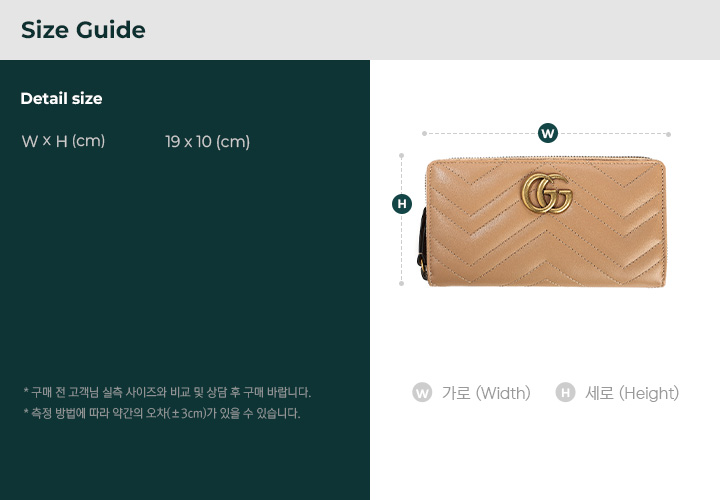Screen dimensions: 720x500
Task: Click the grey W legend icon
Action: click(x=422, y=393)
